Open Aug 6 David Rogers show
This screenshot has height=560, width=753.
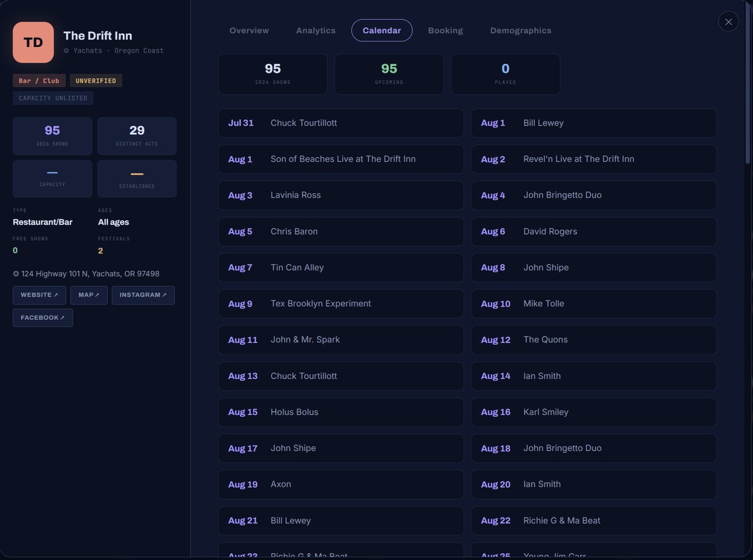click(594, 231)
